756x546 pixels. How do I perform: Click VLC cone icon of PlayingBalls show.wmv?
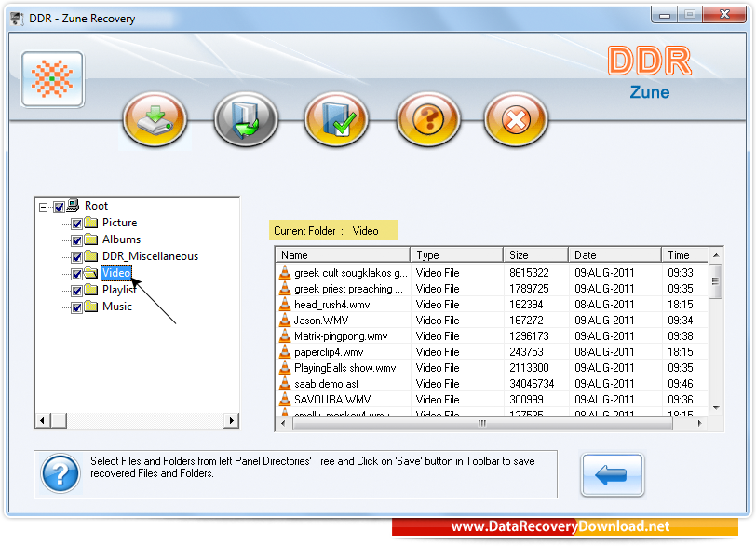pyautogui.click(x=285, y=367)
